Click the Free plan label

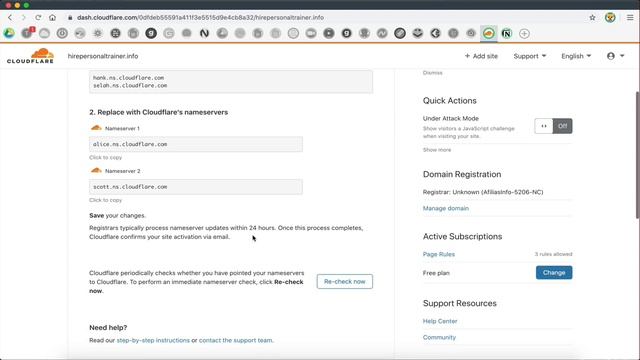436,273
